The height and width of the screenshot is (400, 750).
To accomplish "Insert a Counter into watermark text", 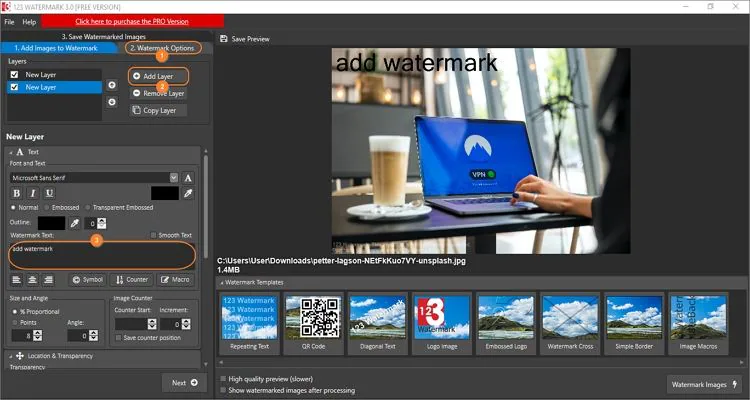I will click(x=132, y=280).
